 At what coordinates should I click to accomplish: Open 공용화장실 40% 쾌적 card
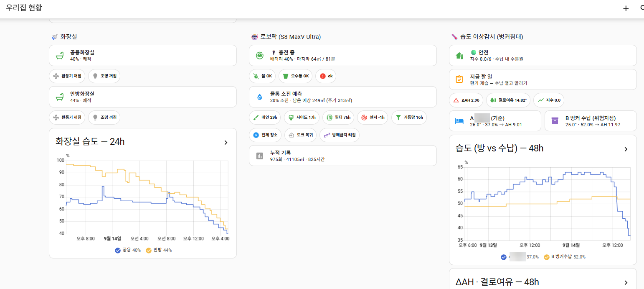(143, 56)
